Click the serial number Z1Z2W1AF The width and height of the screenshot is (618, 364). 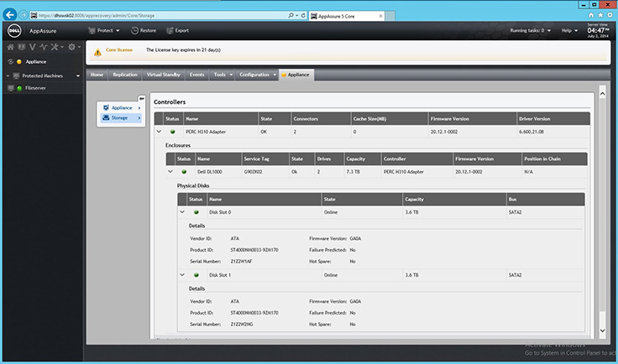[x=241, y=262]
